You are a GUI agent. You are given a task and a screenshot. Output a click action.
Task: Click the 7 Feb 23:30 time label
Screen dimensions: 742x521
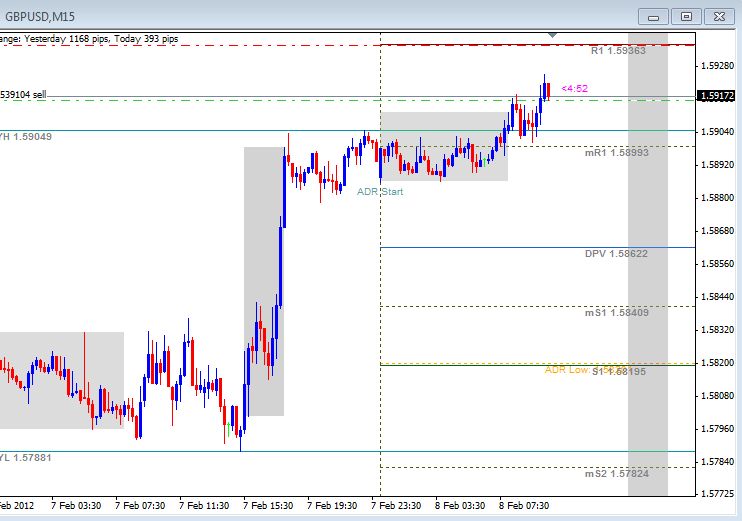coord(396,505)
